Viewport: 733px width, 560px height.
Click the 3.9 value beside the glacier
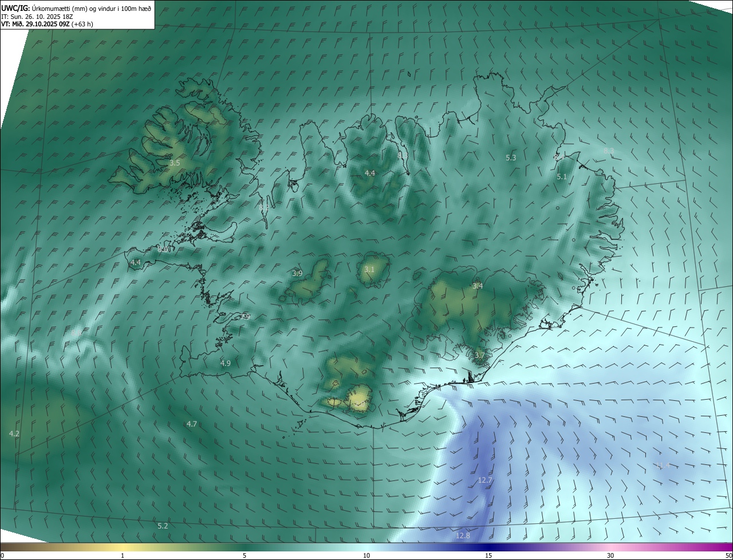[x=297, y=274]
